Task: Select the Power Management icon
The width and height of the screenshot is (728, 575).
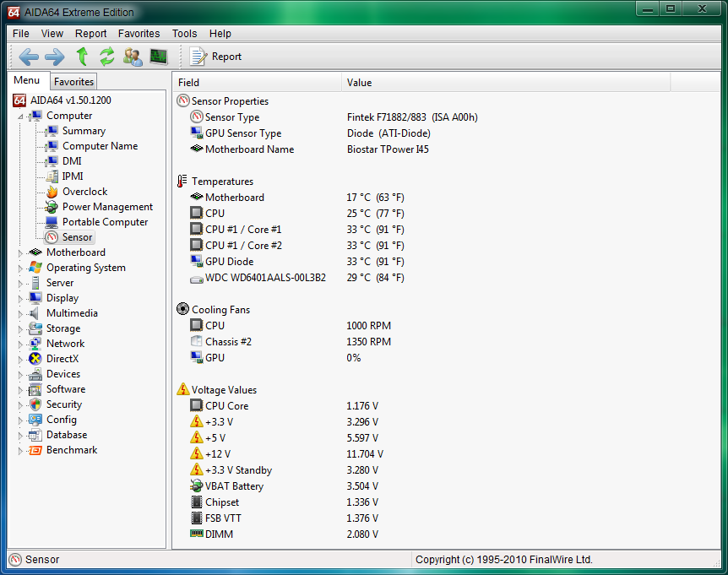Action: tap(52, 207)
